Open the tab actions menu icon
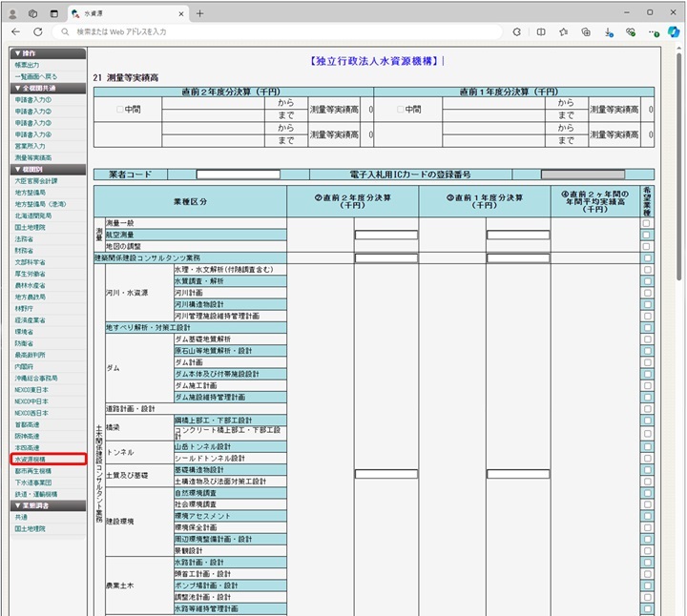This screenshot has width=687, height=616. (x=53, y=13)
